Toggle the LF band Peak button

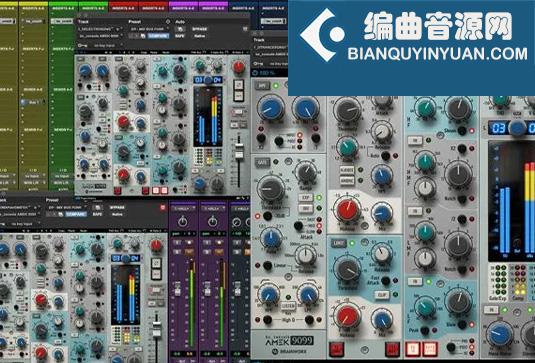tap(424, 330)
